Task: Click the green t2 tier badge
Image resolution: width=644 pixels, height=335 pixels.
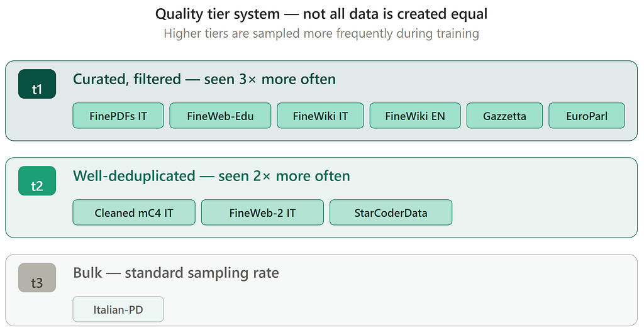Action: point(37,181)
